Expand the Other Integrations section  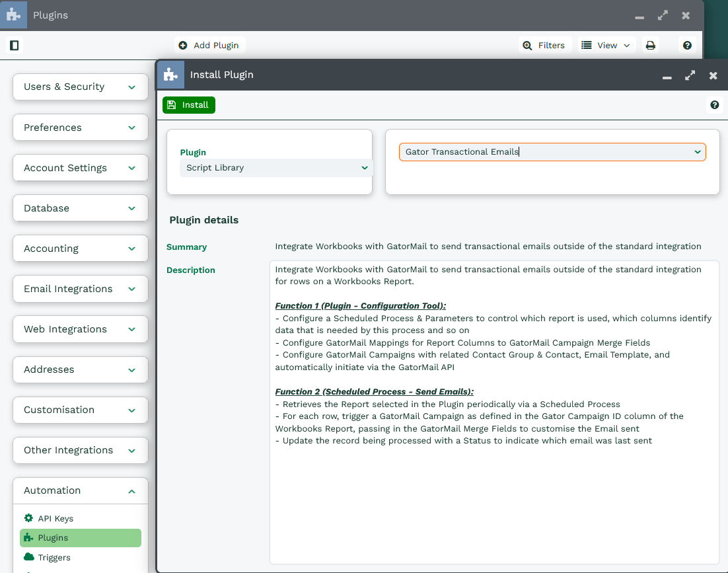(81, 451)
